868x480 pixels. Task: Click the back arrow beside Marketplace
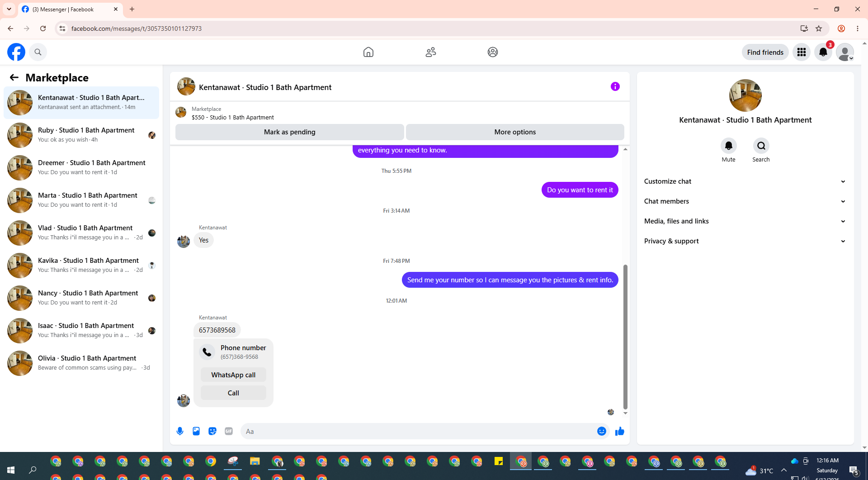(14, 77)
